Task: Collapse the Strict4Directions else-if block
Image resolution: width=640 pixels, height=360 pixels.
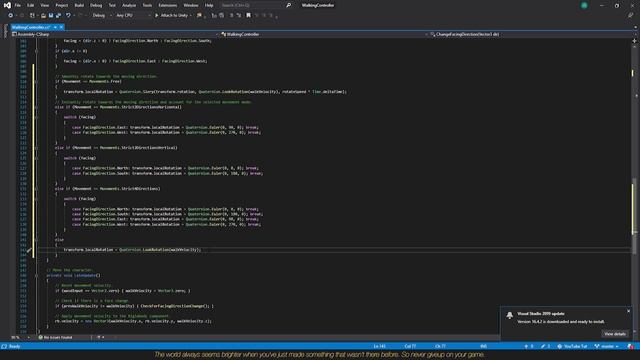Action: pos(36,189)
